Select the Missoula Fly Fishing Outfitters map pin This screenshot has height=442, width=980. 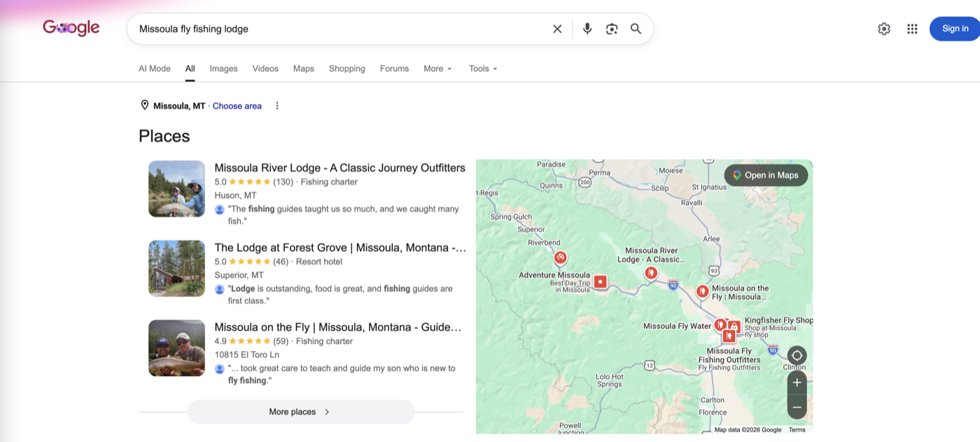click(729, 337)
